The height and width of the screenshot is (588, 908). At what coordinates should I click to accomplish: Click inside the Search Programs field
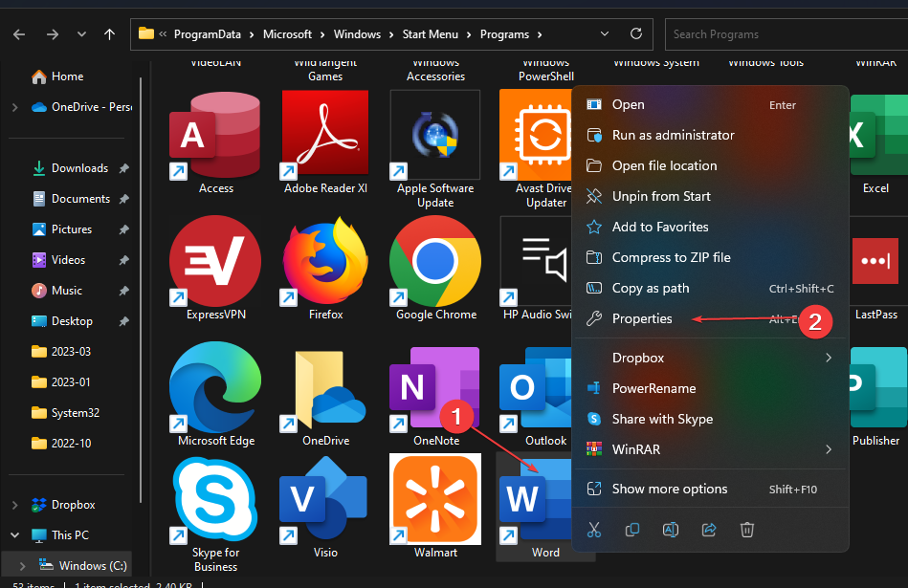pyautogui.click(x=786, y=34)
